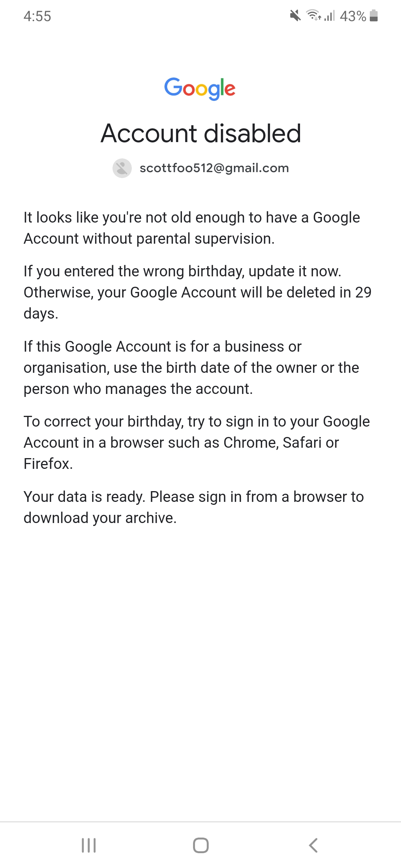Open the recent apps overview button
Viewport: 401px width, 868px height.
(89, 845)
